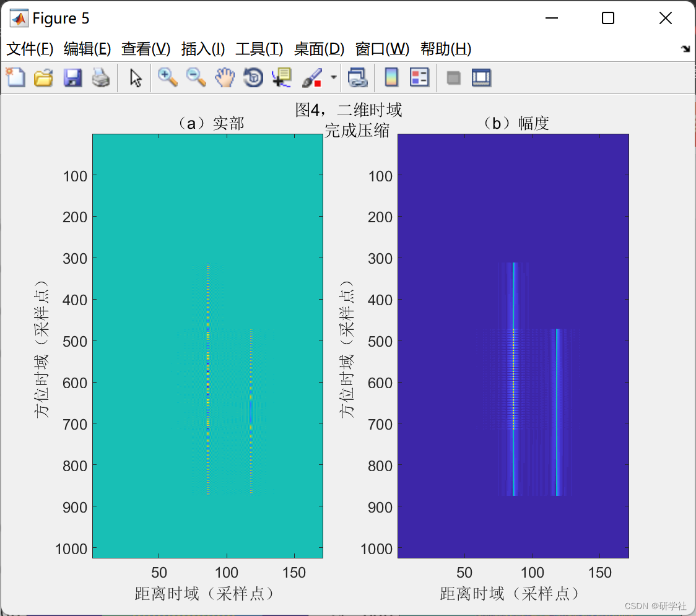Print the figure
Screen dimensions: 696x616
click(101, 77)
